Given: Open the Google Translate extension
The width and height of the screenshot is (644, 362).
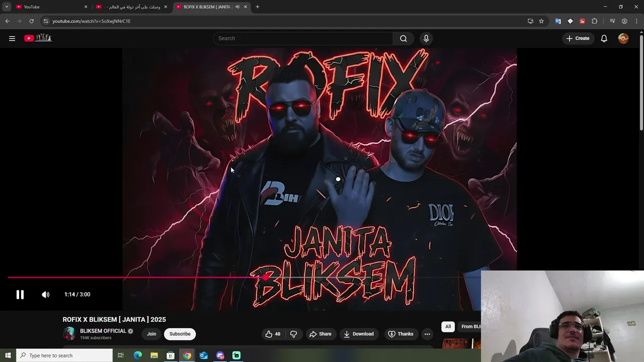Looking at the screenshot, I should [x=558, y=21].
